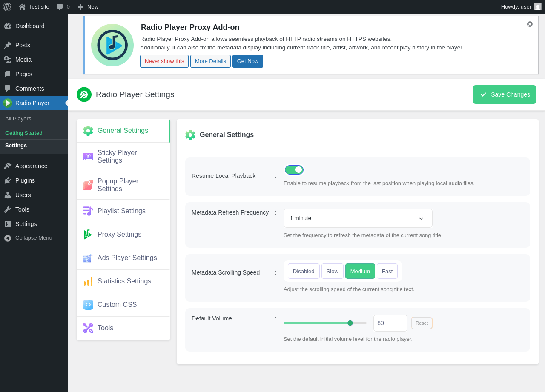Click the Default Volume slider handle
This screenshot has width=545, height=392.
coord(350,323)
